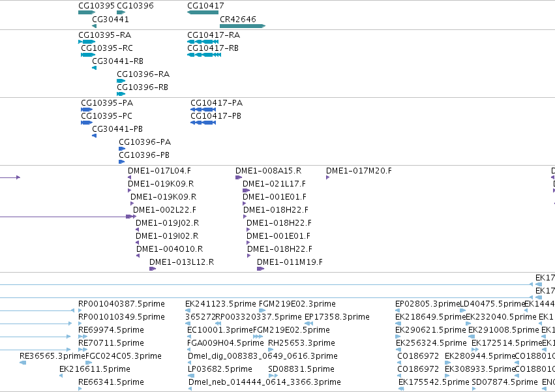Click protein CG30441-PB
The image size is (555, 392).
[94, 136]
